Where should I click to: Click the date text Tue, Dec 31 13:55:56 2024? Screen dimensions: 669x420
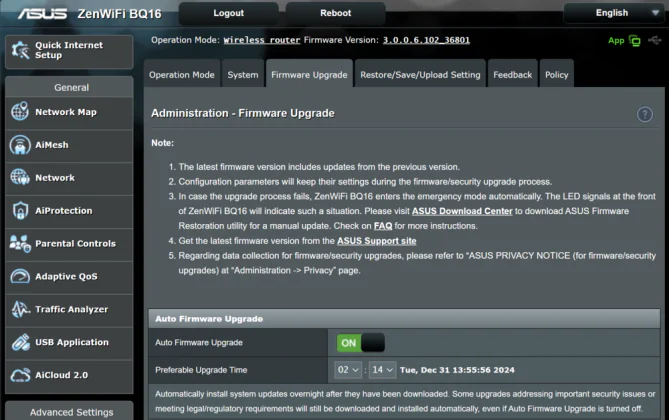click(x=457, y=370)
